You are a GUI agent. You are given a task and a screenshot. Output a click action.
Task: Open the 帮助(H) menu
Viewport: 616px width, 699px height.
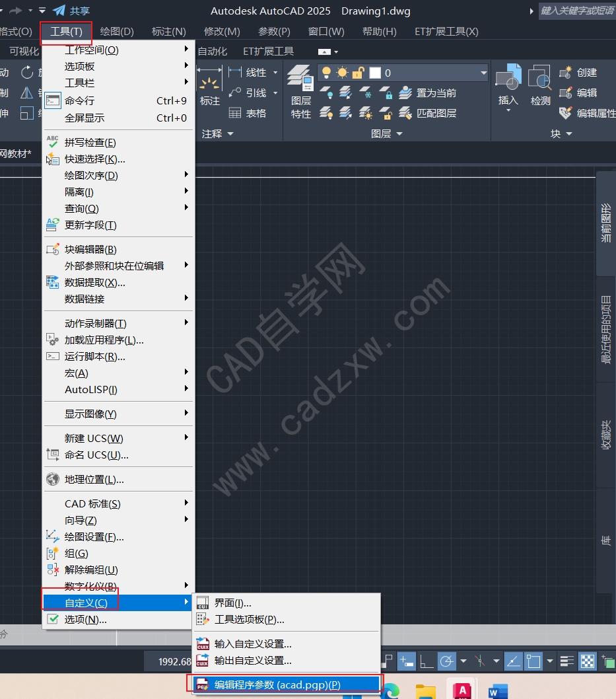click(x=379, y=32)
